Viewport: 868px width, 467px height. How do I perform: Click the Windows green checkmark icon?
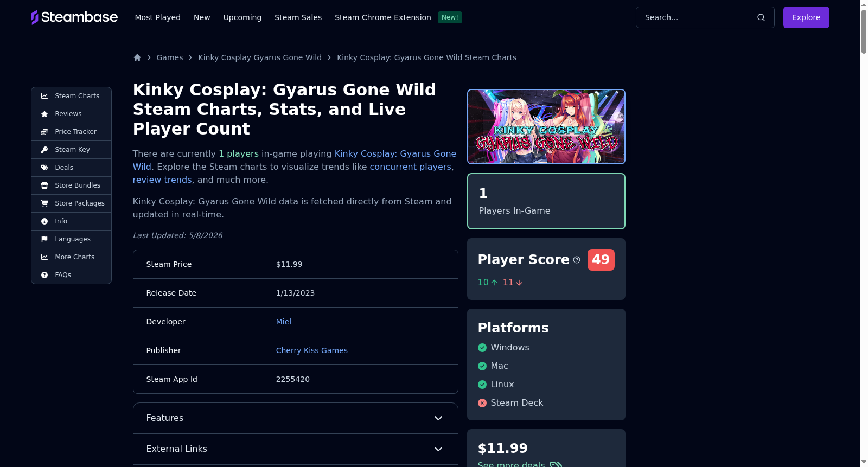point(482,348)
